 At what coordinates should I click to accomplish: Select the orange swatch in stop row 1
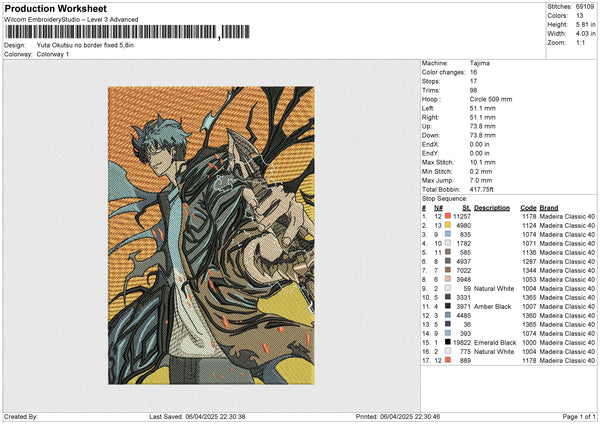coord(447,217)
